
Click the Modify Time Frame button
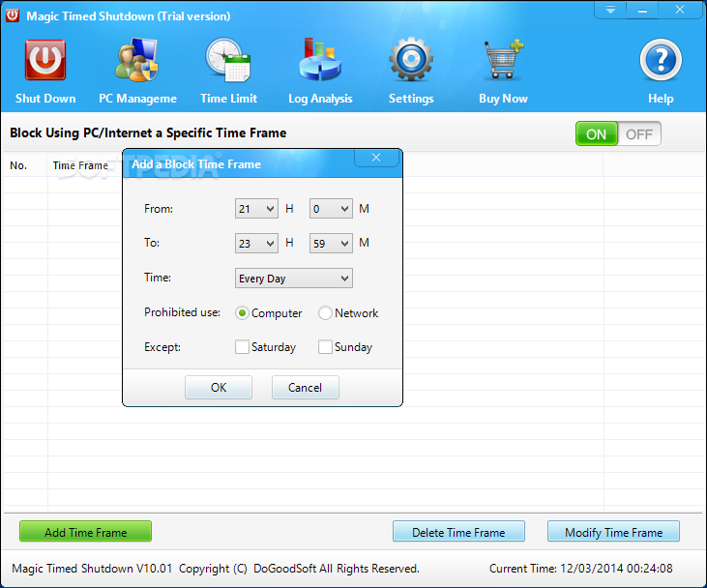pyautogui.click(x=613, y=532)
